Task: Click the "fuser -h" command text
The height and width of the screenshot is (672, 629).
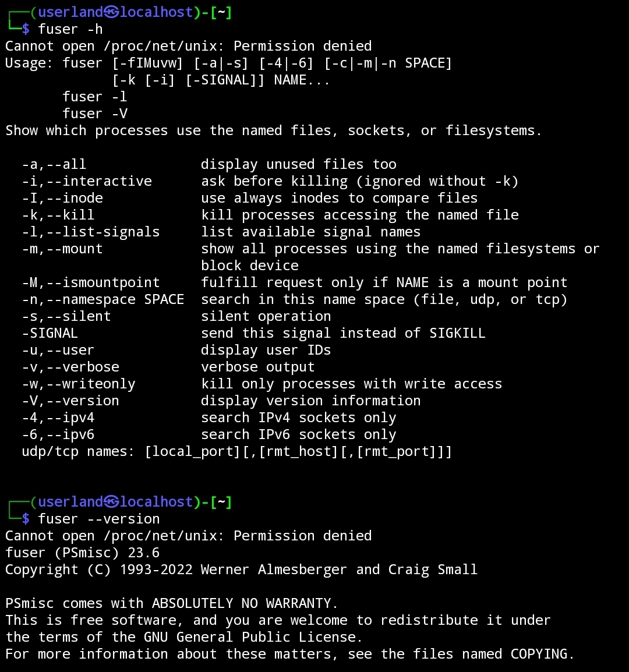Action: pyautogui.click(x=70, y=29)
